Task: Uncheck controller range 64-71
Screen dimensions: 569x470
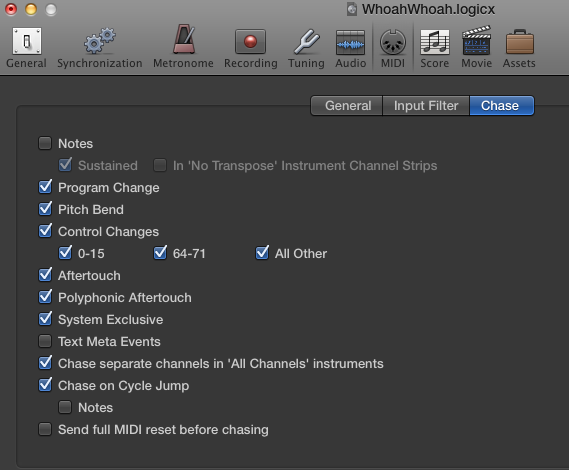Action: tap(160, 253)
